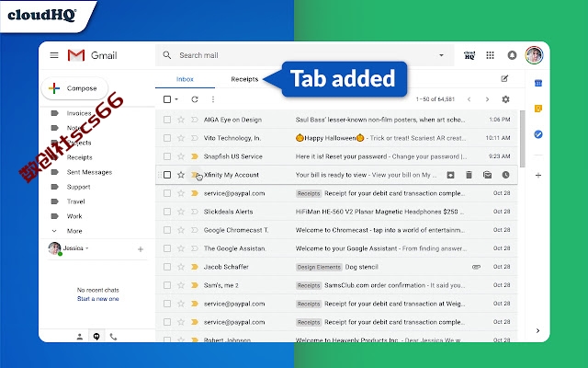Open the settings gear

[x=505, y=99]
